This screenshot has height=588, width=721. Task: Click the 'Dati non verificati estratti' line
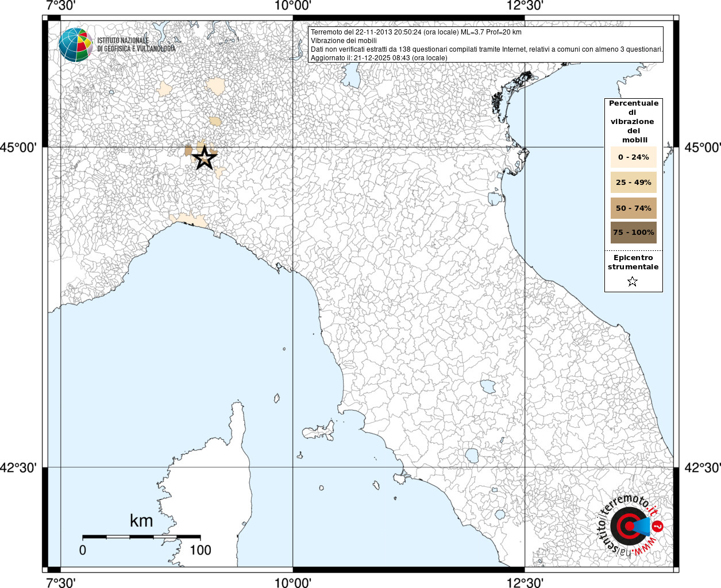coord(487,49)
